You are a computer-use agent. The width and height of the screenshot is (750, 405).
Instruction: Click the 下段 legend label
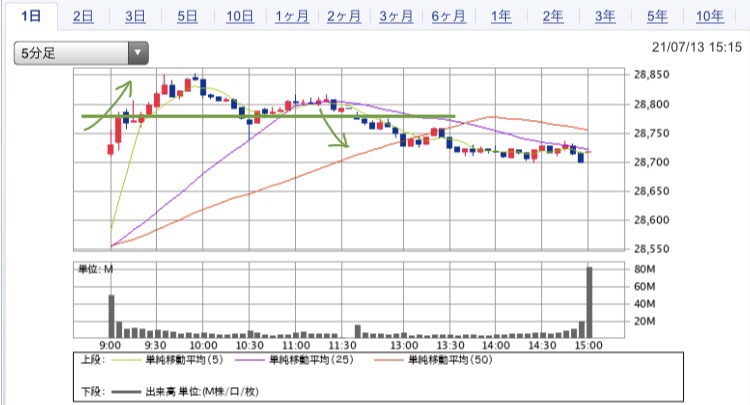[93, 392]
